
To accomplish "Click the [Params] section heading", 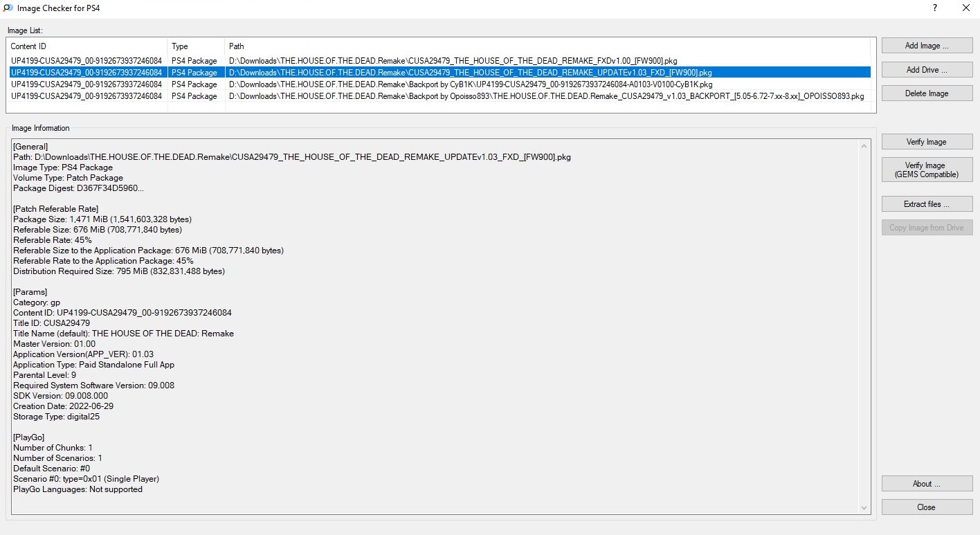I will [30, 292].
